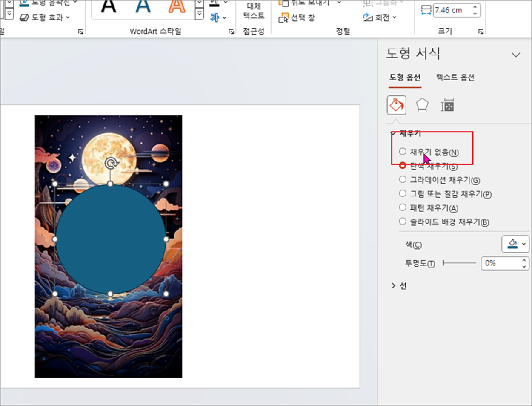Viewport: 532px width, 406px height.
Task: Select the 패턴 채우기 radio button
Action: point(402,207)
